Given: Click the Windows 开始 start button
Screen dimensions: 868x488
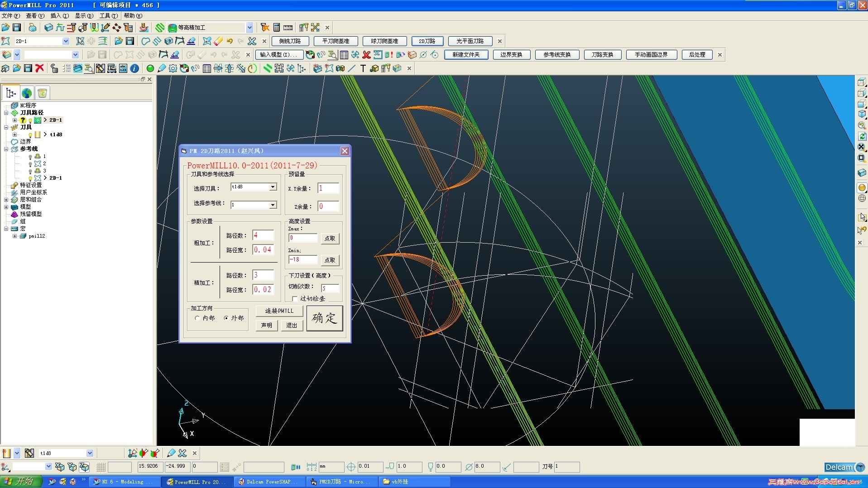Looking at the screenshot, I should [x=21, y=482].
